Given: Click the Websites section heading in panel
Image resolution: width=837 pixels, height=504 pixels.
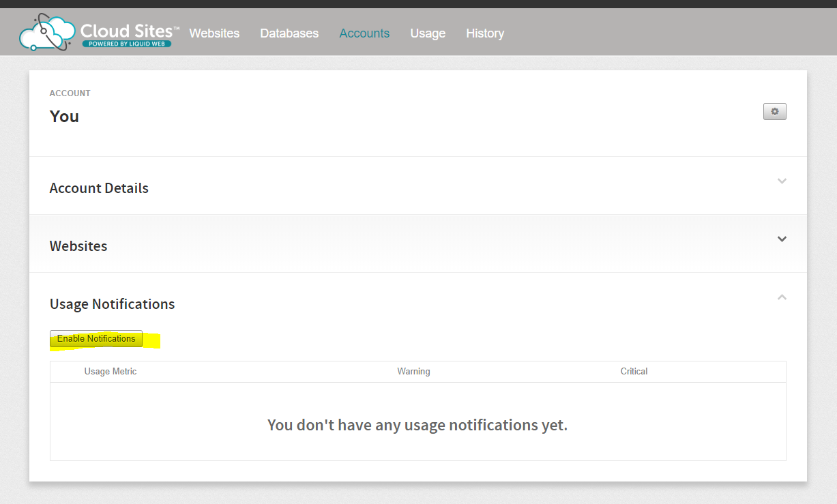Looking at the screenshot, I should 78,246.
